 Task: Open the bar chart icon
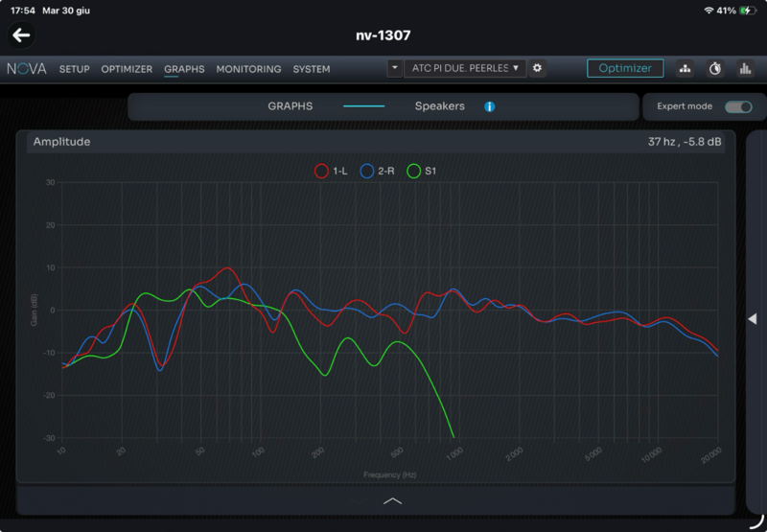745,68
